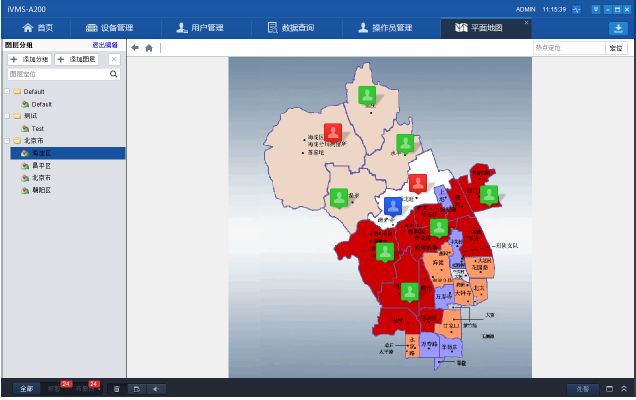Collapse the Default group in layer tree
Viewport: 636px width, 400px height.
(x=7, y=92)
